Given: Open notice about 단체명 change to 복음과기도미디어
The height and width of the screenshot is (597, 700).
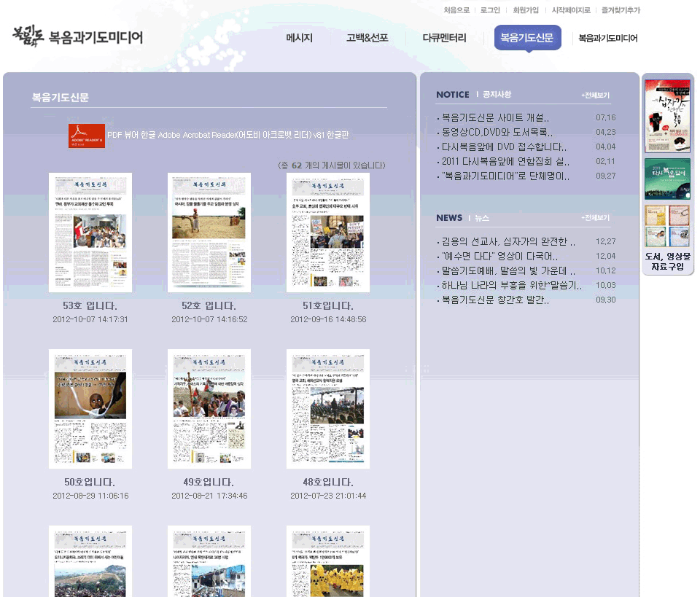Looking at the screenshot, I should [505, 176].
